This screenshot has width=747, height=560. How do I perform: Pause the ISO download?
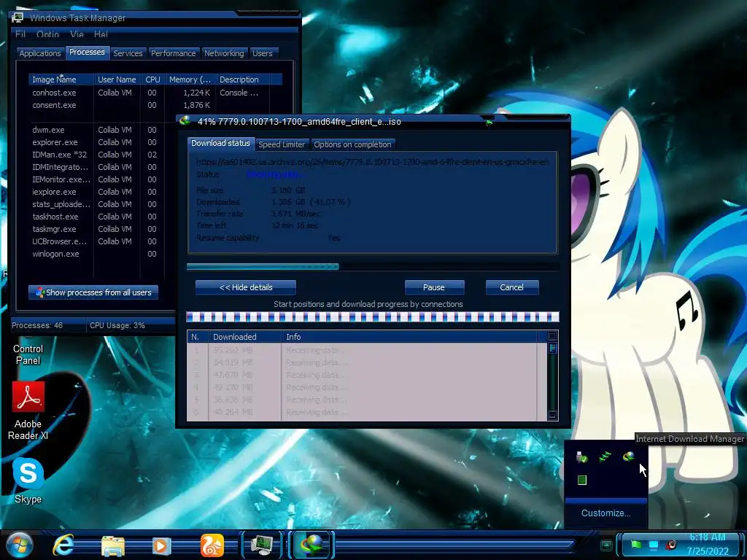[x=434, y=287]
